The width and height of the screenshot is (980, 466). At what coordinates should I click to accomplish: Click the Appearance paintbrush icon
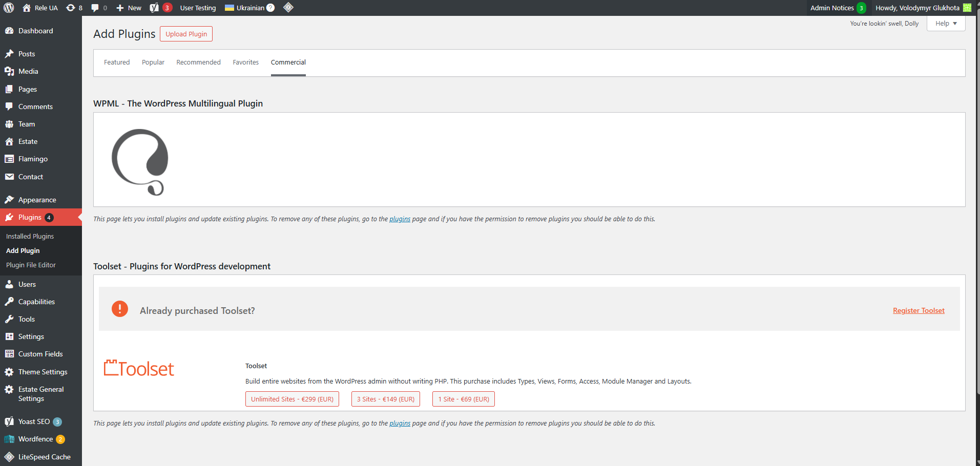pyautogui.click(x=9, y=200)
